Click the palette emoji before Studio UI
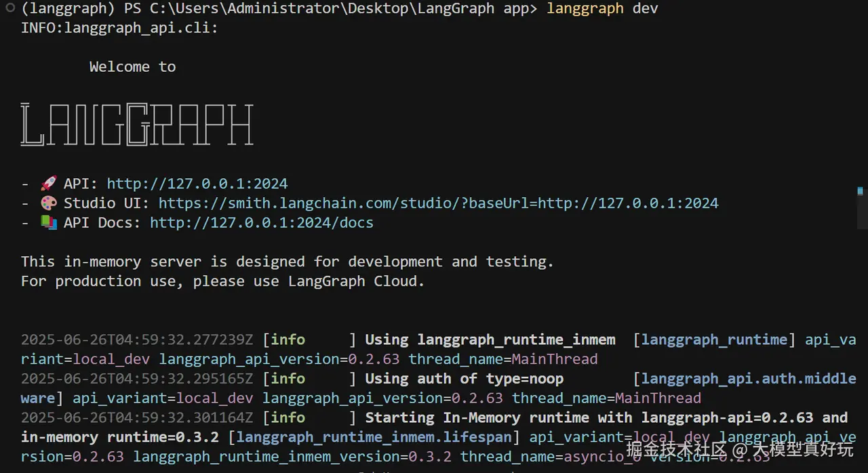The image size is (868, 473). tap(48, 203)
